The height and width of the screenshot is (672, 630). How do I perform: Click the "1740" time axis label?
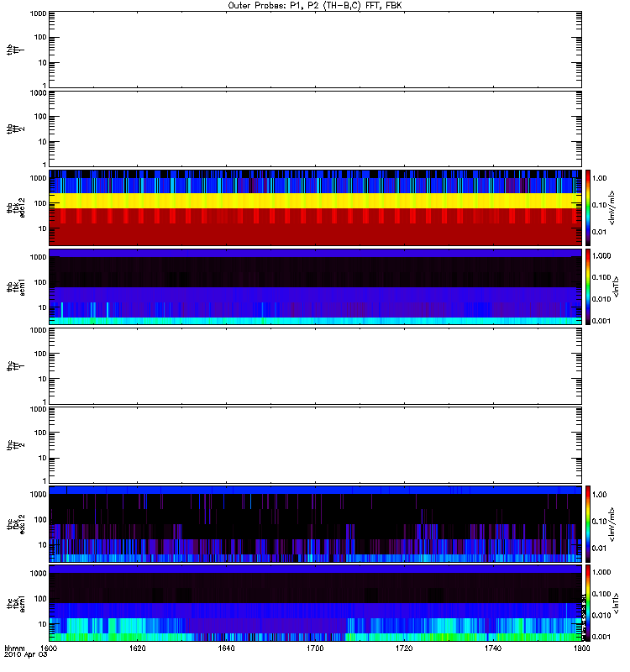point(493,648)
